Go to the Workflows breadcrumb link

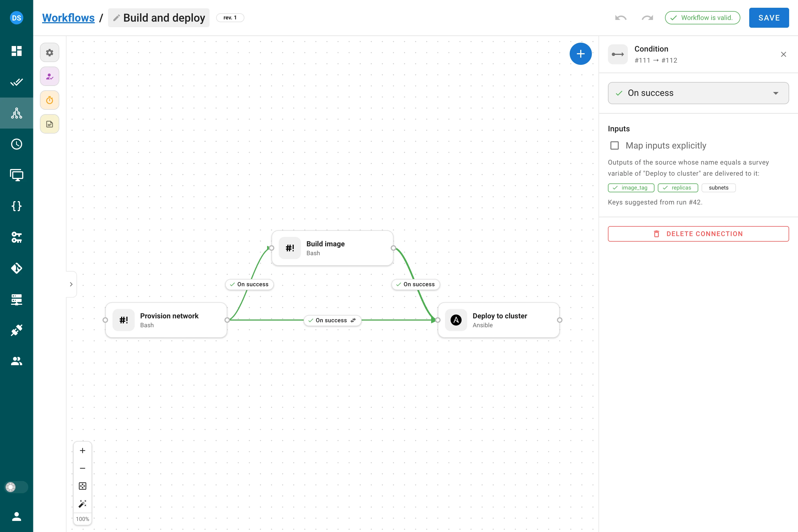(68, 18)
